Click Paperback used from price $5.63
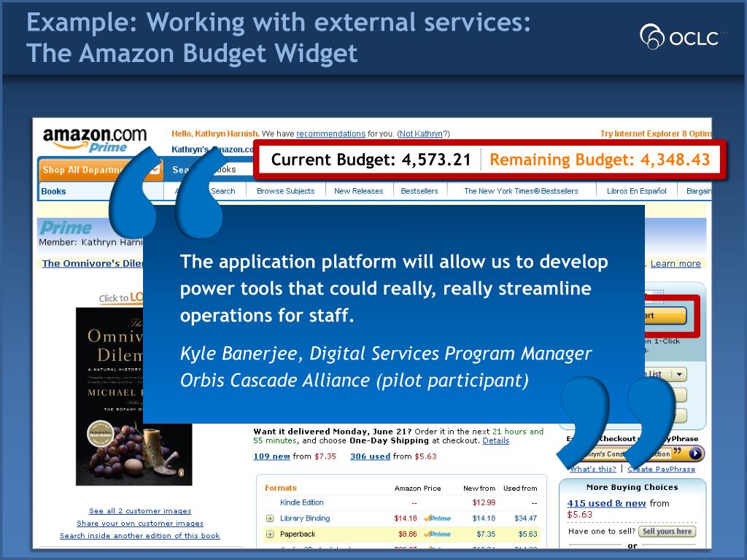 (x=527, y=534)
